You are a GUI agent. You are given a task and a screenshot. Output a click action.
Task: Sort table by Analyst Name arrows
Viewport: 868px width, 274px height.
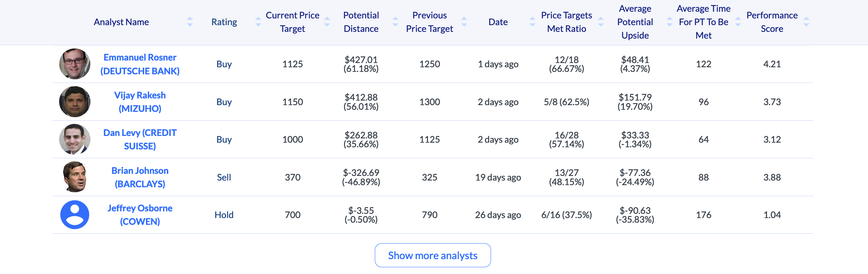click(x=190, y=22)
